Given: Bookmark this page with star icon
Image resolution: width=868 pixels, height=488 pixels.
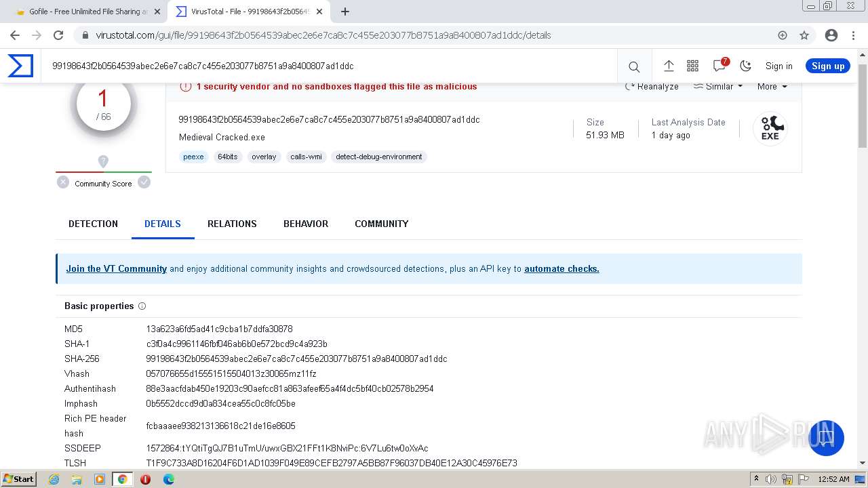Looking at the screenshot, I should coord(804,35).
